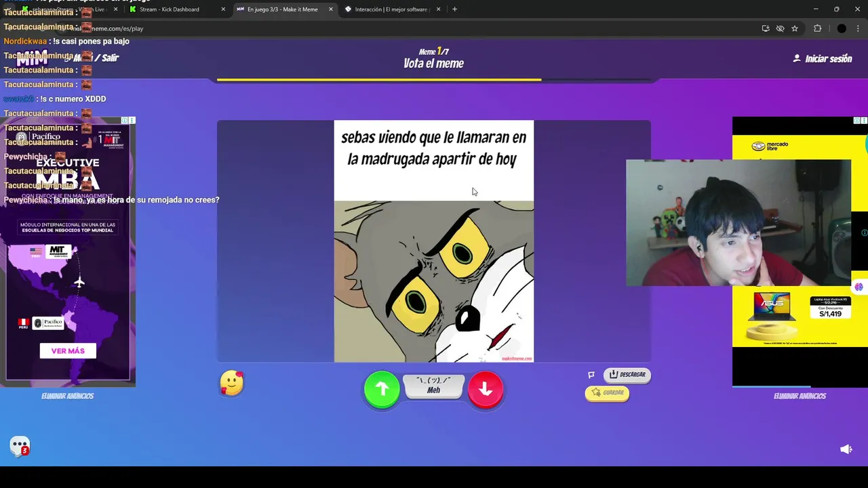
Task: Mute game sound with speaker icon
Action: pyautogui.click(x=846, y=449)
